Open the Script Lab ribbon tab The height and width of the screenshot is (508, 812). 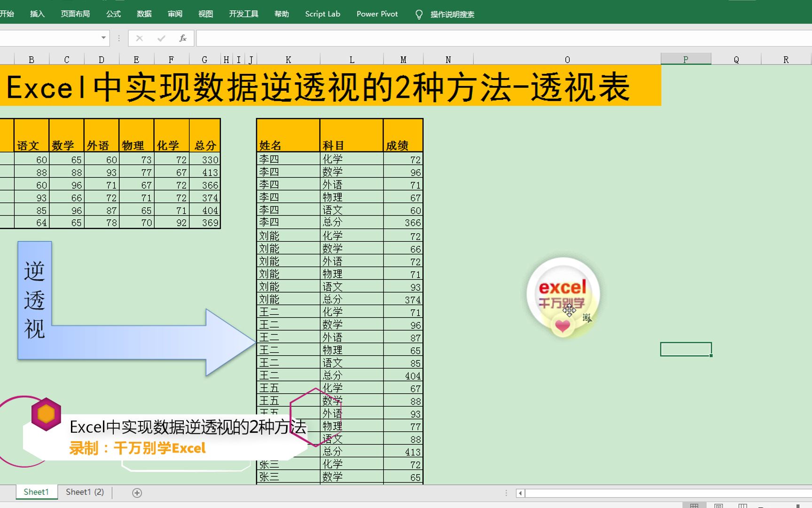[322, 14]
